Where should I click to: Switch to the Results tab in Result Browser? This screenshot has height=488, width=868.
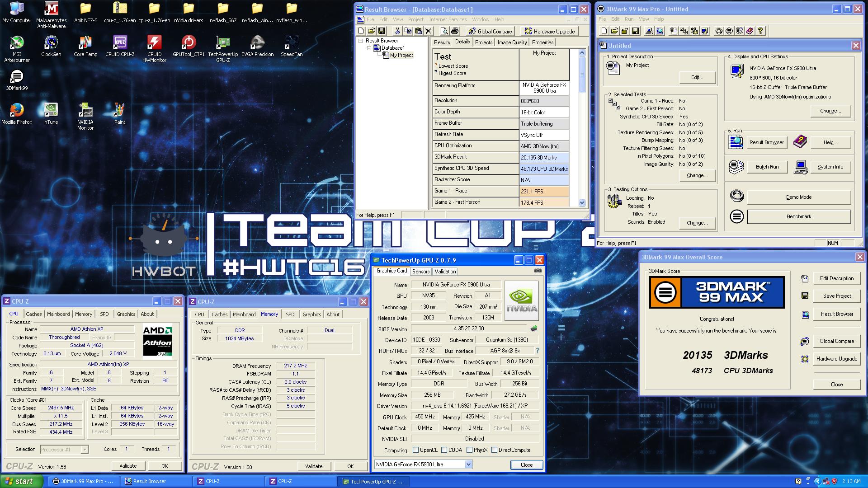442,42
